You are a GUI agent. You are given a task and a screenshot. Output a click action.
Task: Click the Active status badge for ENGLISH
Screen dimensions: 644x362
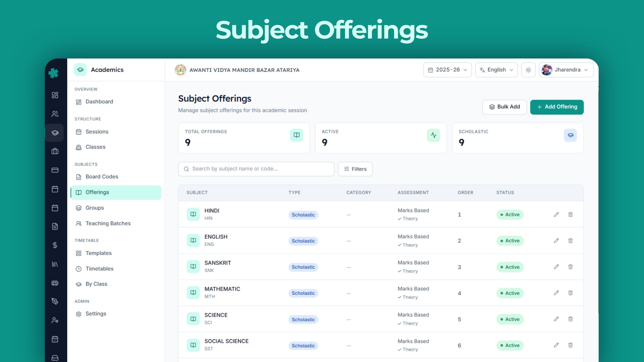[x=510, y=241]
